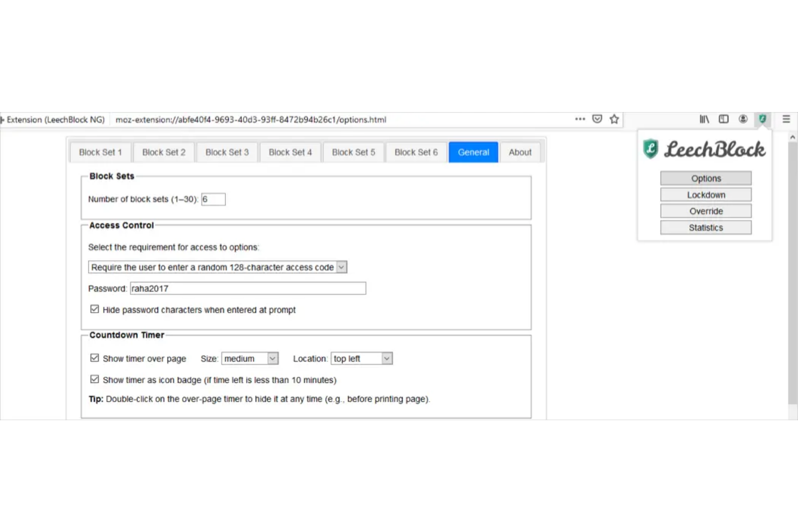Viewport: 798px width, 532px height.
Task: Open the Firefox hamburger menu
Action: pos(786,119)
